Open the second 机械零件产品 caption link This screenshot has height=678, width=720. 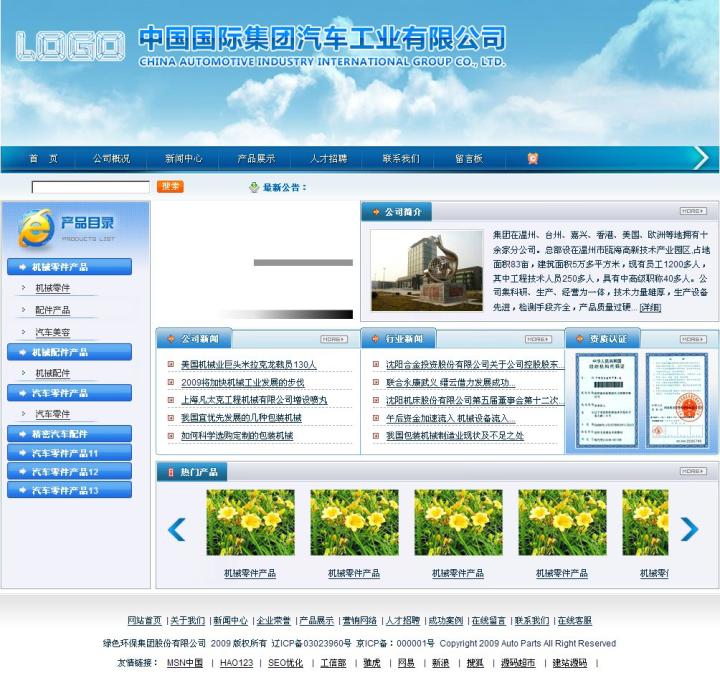(x=354, y=573)
